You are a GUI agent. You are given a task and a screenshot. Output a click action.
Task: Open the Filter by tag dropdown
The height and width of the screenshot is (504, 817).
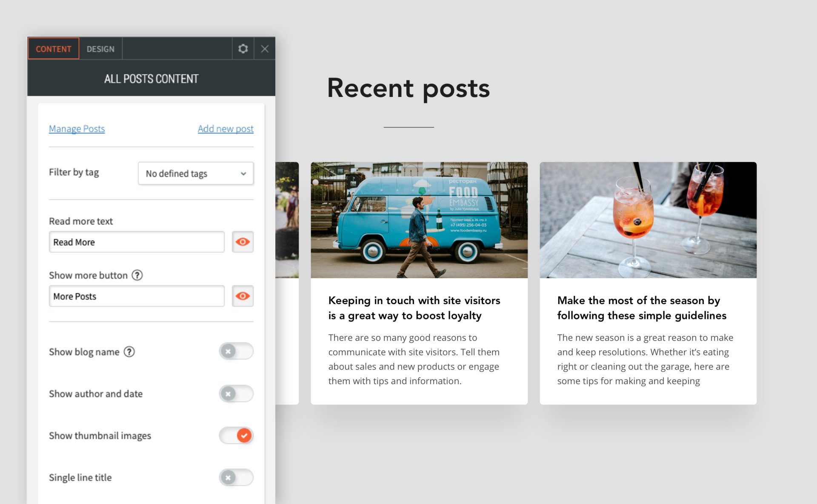196,174
